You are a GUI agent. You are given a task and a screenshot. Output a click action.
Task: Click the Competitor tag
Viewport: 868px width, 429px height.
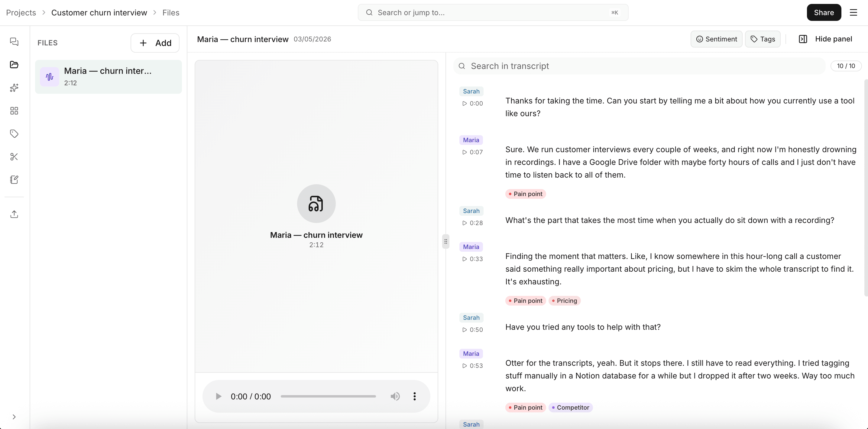click(x=571, y=408)
